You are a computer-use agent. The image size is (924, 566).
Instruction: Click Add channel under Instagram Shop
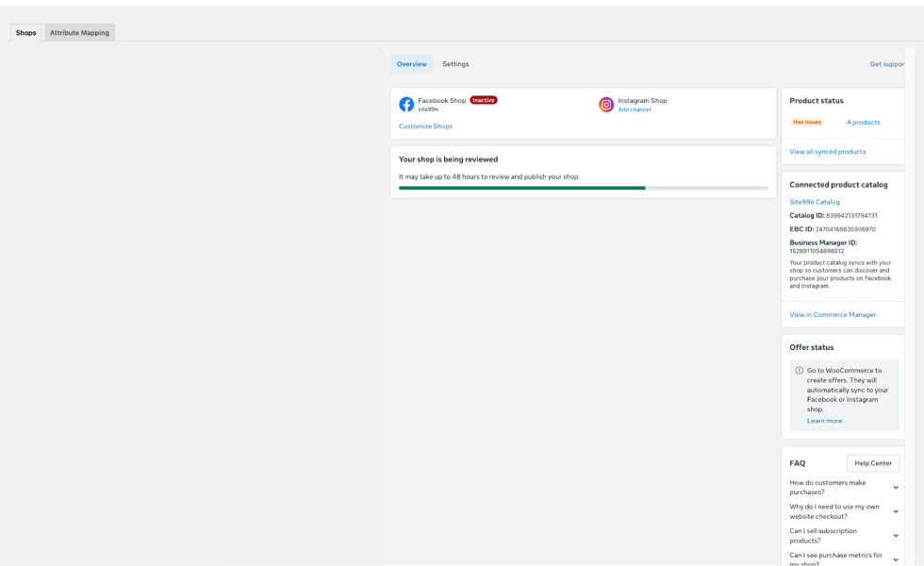(x=634, y=109)
